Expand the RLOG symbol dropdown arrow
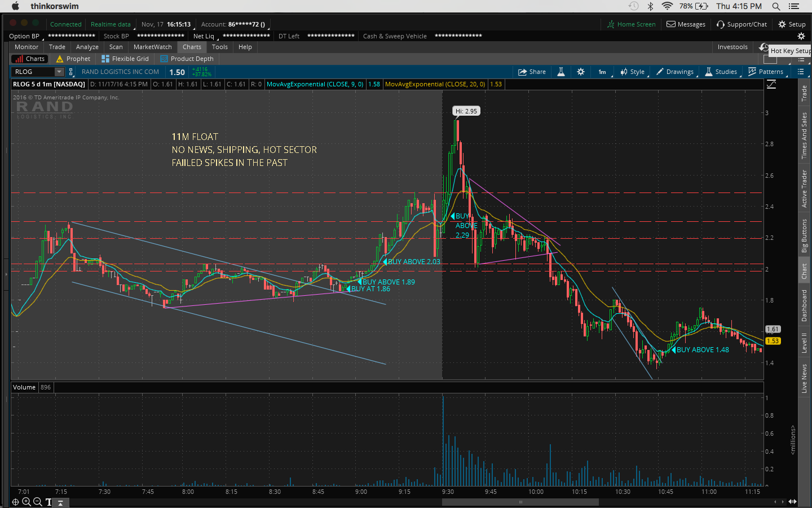Image resolution: width=812 pixels, height=508 pixels. tap(59, 72)
